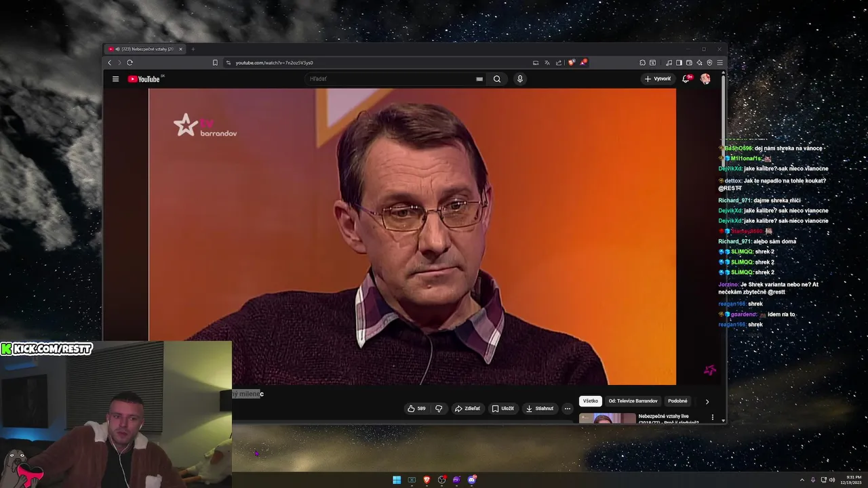
Task: Open the on-screen keyboard icon in search box
Action: (x=479, y=79)
